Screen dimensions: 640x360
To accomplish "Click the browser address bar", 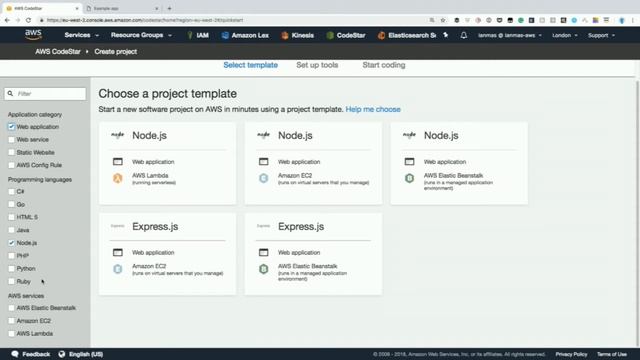I will 233,20.
